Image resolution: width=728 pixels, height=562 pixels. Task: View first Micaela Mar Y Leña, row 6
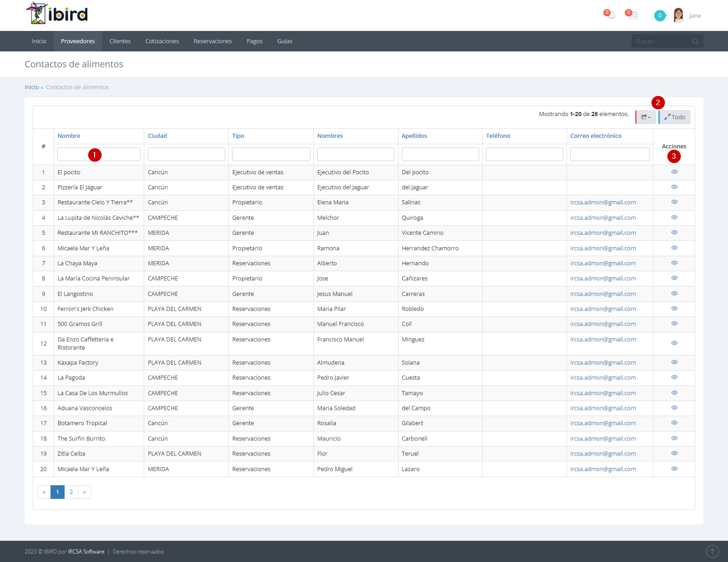click(674, 248)
